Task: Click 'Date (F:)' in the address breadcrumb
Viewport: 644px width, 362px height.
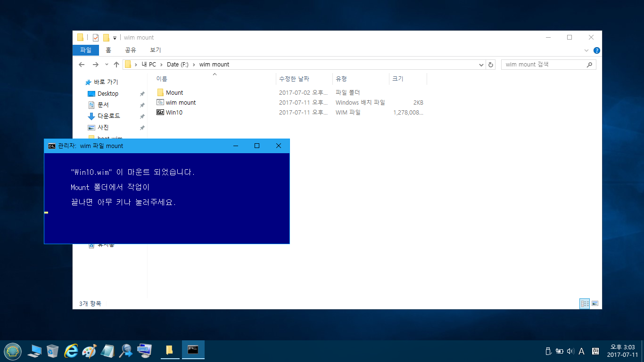Action: click(177, 65)
